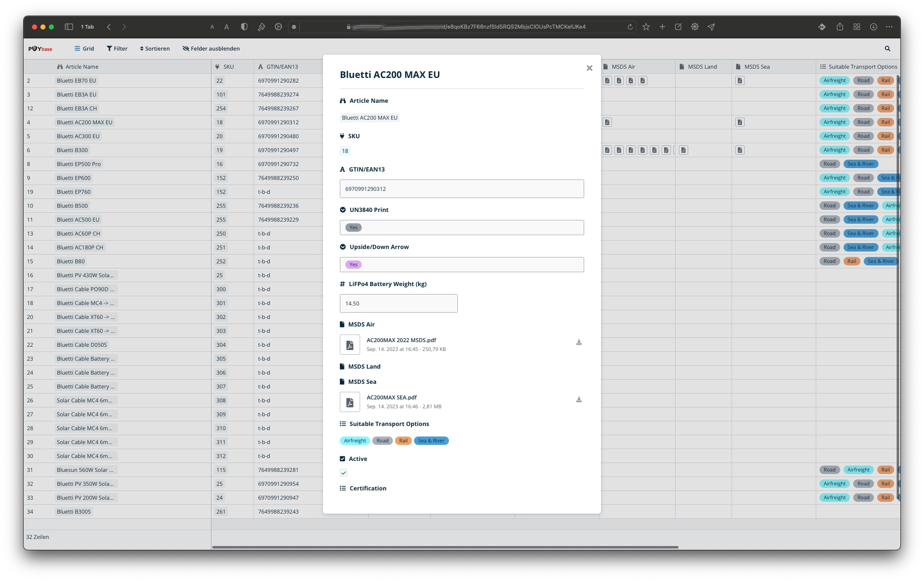This screenshot has width=924, height=581.
Task: Click GTIN cell 7649988239274
Action: point(278,94)
